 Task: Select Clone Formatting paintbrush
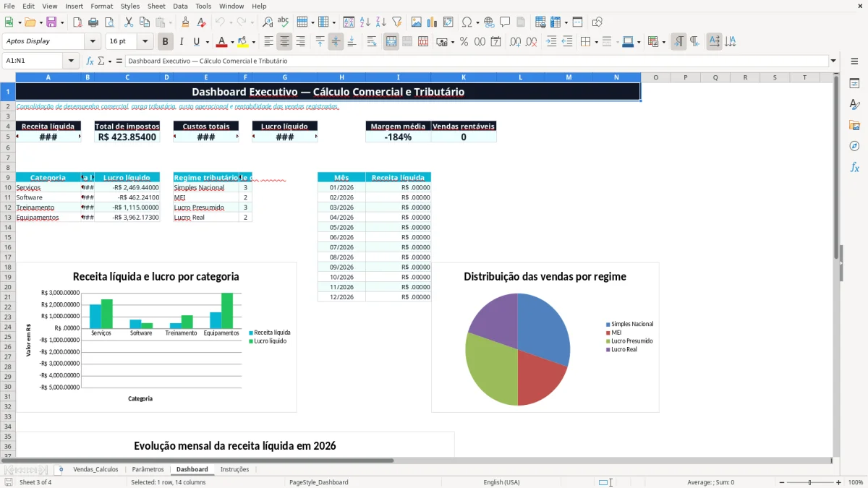click(x=186, y=22)
